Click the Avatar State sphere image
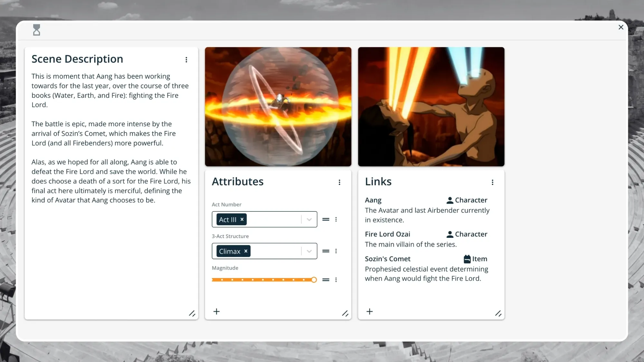Viewport: 644px width, 362px height. pyautogui.click(x=278, y=107)
